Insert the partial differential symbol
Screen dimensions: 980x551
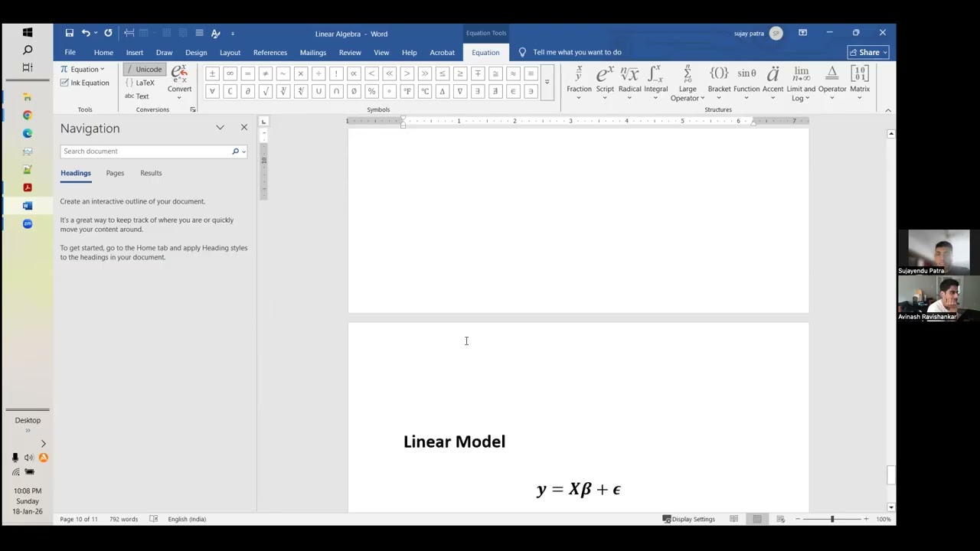pos(247,91)
